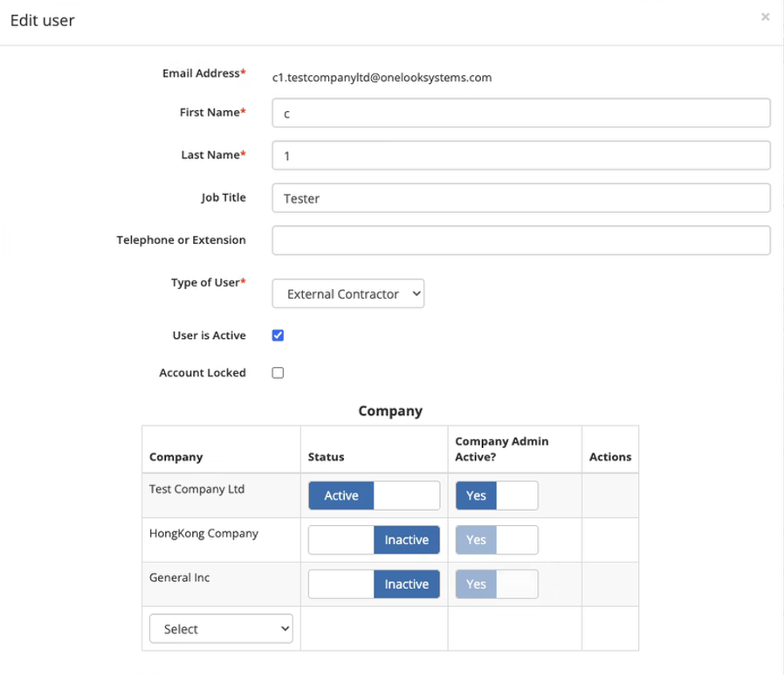Click the Status column header
The image size is (784, 677).
pos(326,457)
